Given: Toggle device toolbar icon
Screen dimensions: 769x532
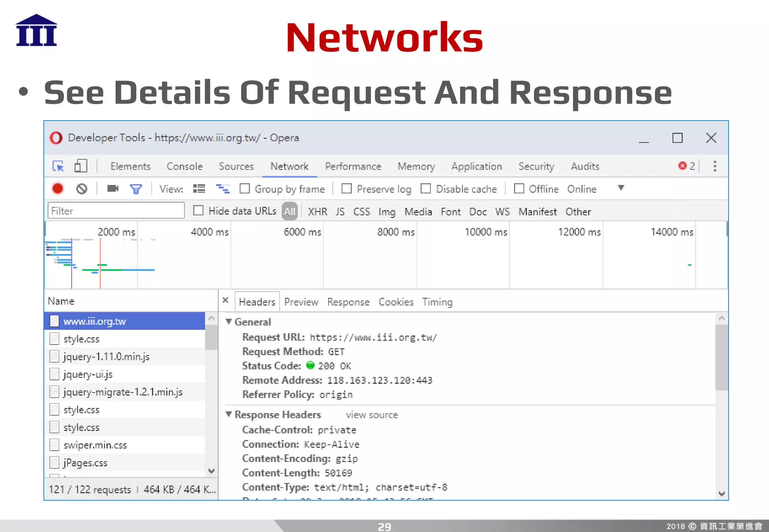Looking at the screenshot, I should pos(81,166).
